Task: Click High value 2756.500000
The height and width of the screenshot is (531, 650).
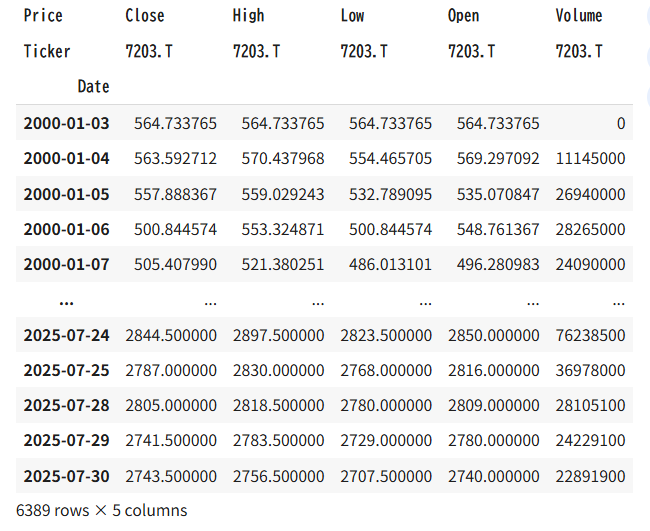Action: [279, 476]
